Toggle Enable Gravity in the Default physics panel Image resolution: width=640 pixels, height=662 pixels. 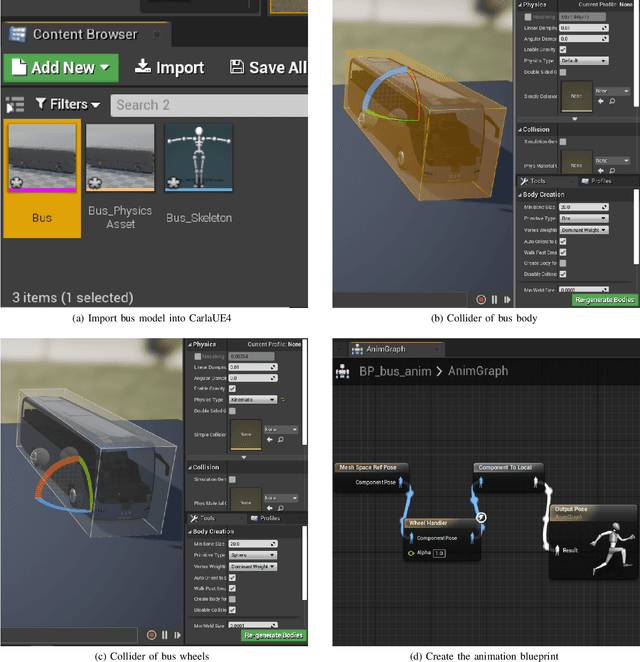563,49
